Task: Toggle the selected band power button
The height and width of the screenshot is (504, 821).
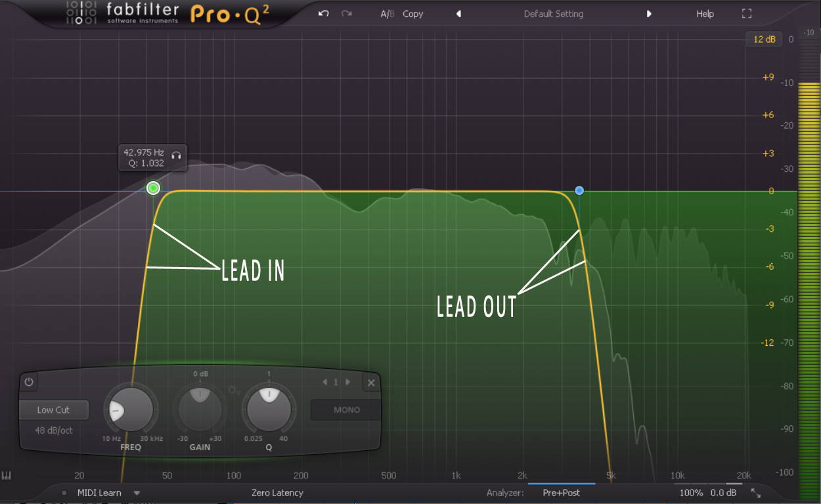Action: tap(28, 382)
